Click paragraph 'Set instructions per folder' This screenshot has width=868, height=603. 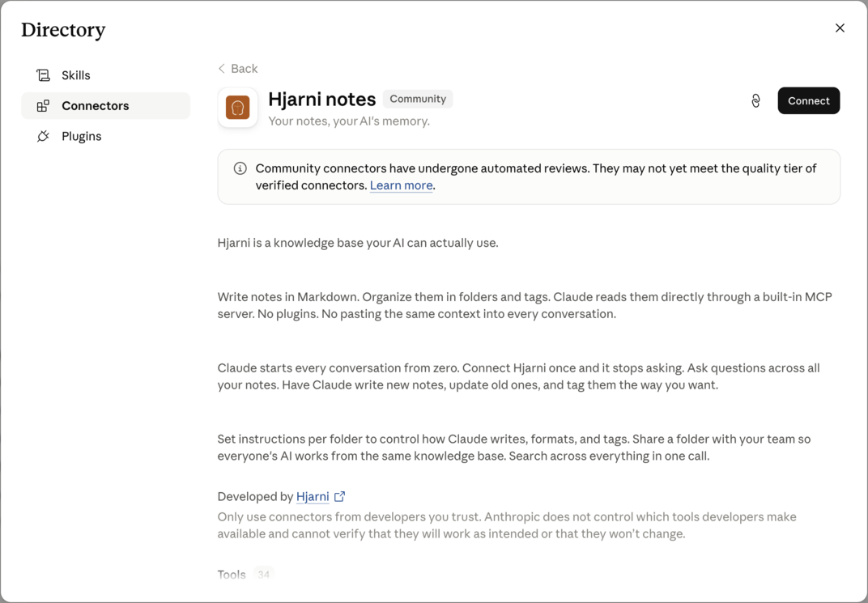click(x=513, y=447)
